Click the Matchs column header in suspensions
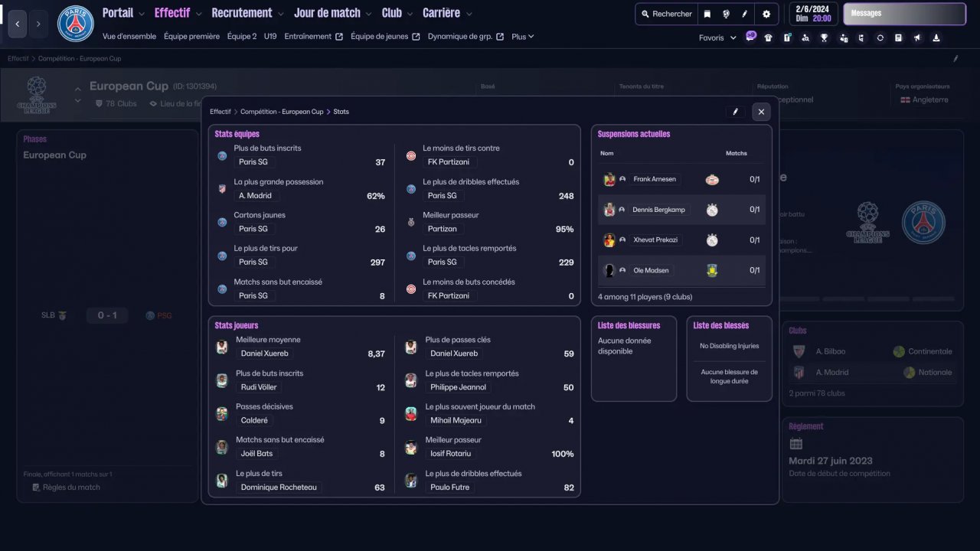This screenshot has height=551, width=980. tap(737, 153)
